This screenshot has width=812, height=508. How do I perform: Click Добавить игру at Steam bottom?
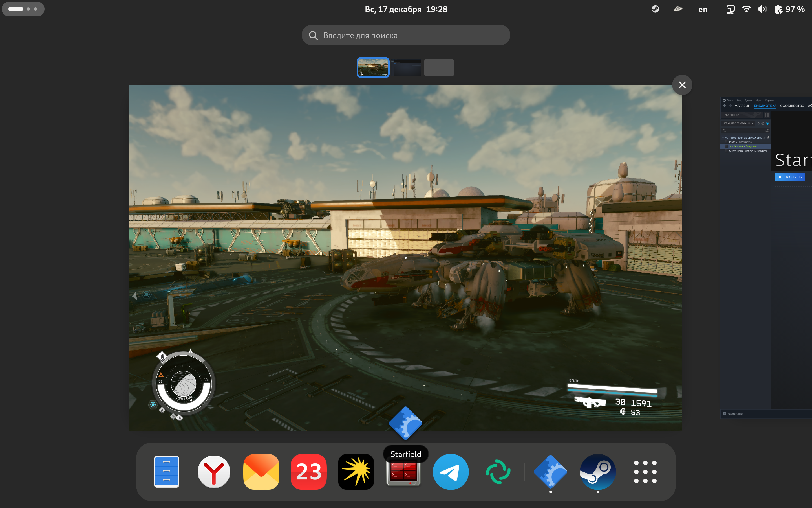pyautogui.click(x=733, y=414)
